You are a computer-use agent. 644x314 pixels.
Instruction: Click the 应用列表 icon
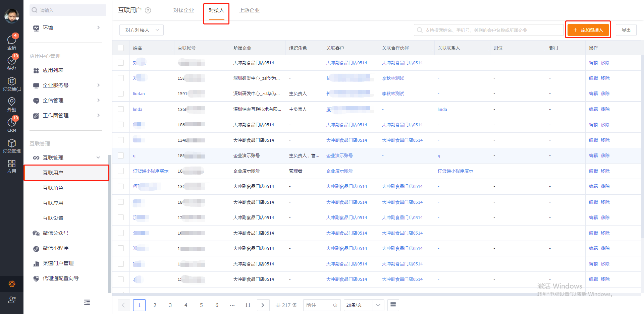coord(36,70)
